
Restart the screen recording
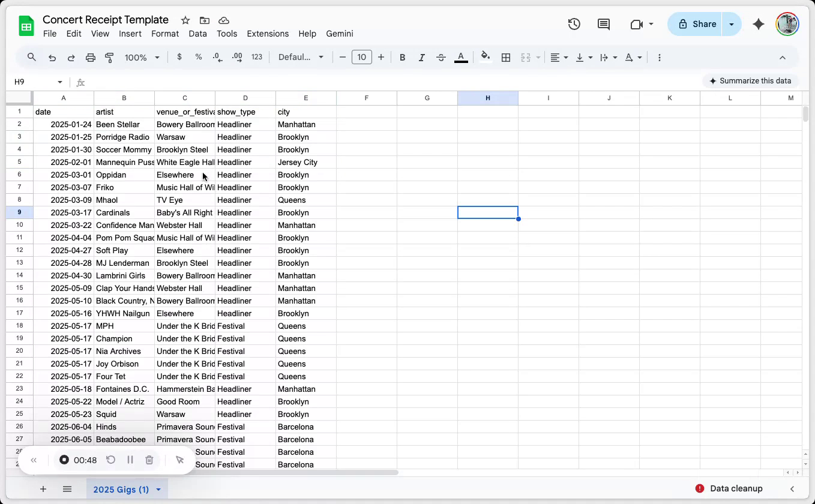111,460
